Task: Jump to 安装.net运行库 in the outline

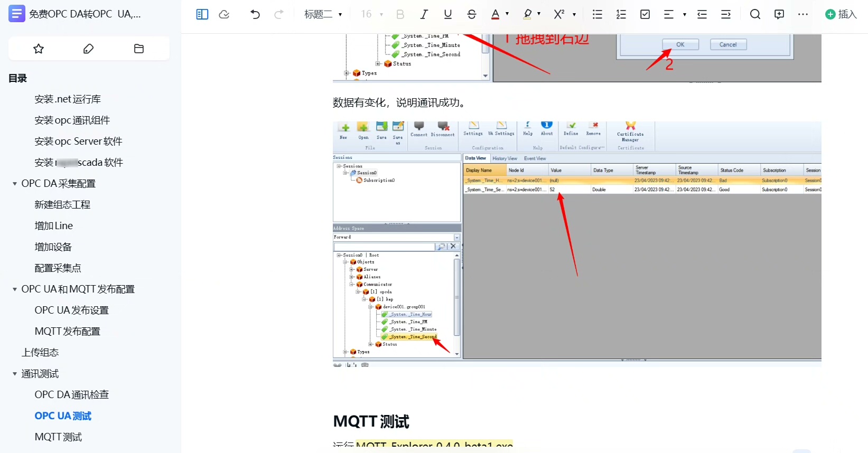Action: pos(68,99)
